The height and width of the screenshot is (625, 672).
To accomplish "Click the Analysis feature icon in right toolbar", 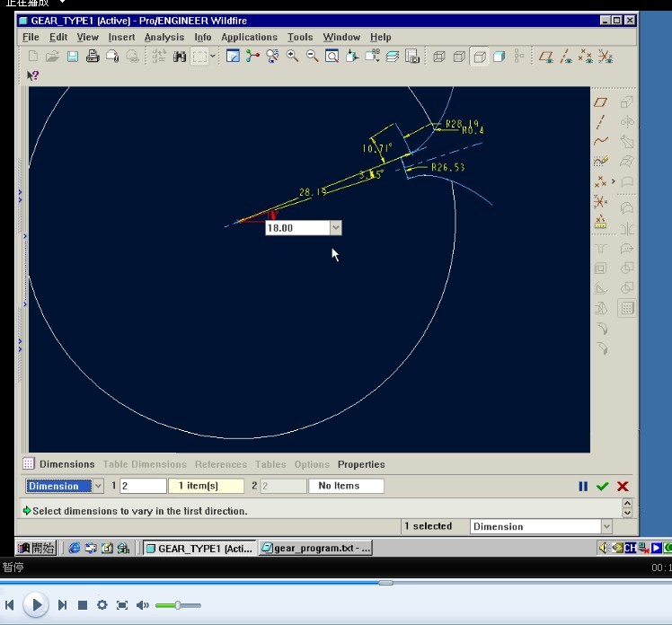I will coord(600,222).
